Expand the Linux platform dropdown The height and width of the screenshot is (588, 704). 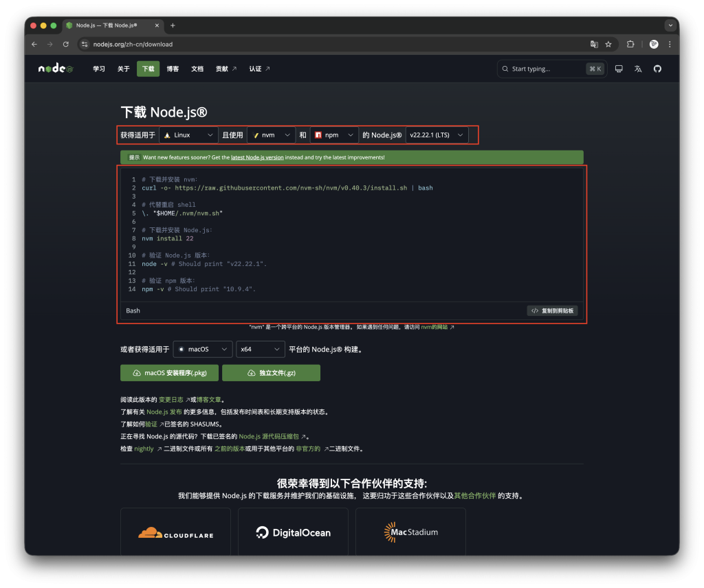(188, 135)
